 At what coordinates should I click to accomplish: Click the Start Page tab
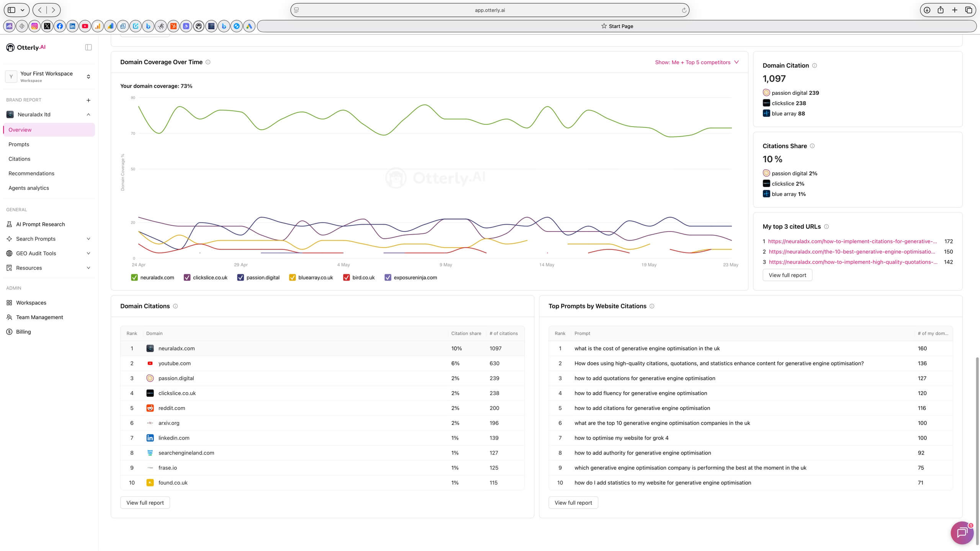tap(617, 26)
